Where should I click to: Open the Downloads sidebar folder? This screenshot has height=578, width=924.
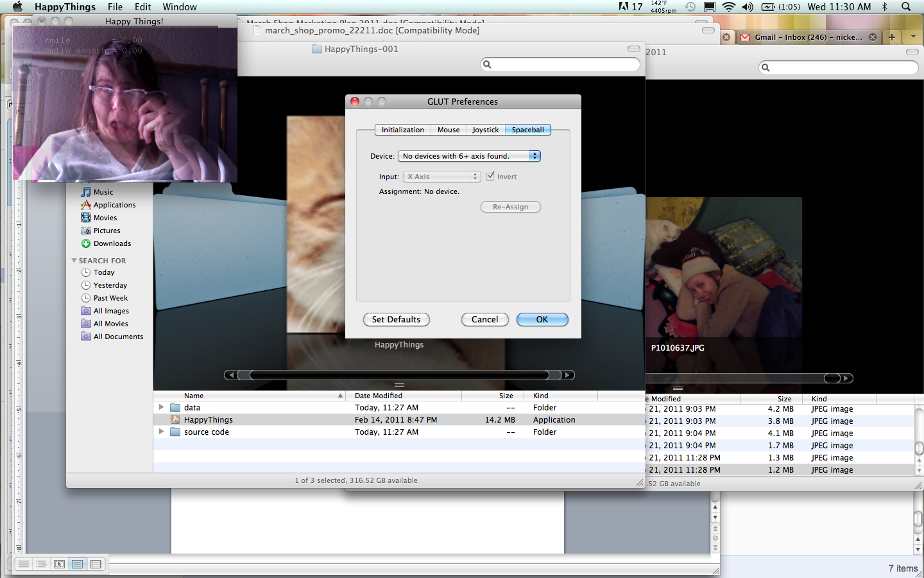coord(112,243)
